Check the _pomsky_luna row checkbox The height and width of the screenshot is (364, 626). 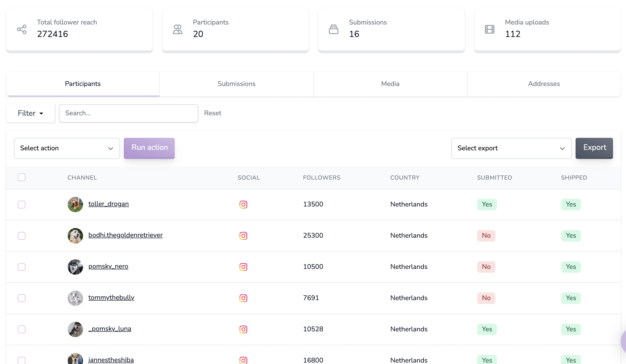(x=22, y=329)
